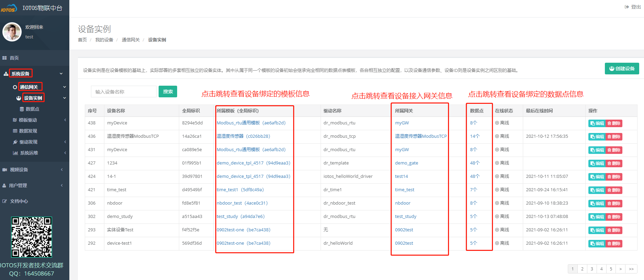Open the user avatar picture
644x280 pixels.
pyautogui.click(x=12, y=32)
